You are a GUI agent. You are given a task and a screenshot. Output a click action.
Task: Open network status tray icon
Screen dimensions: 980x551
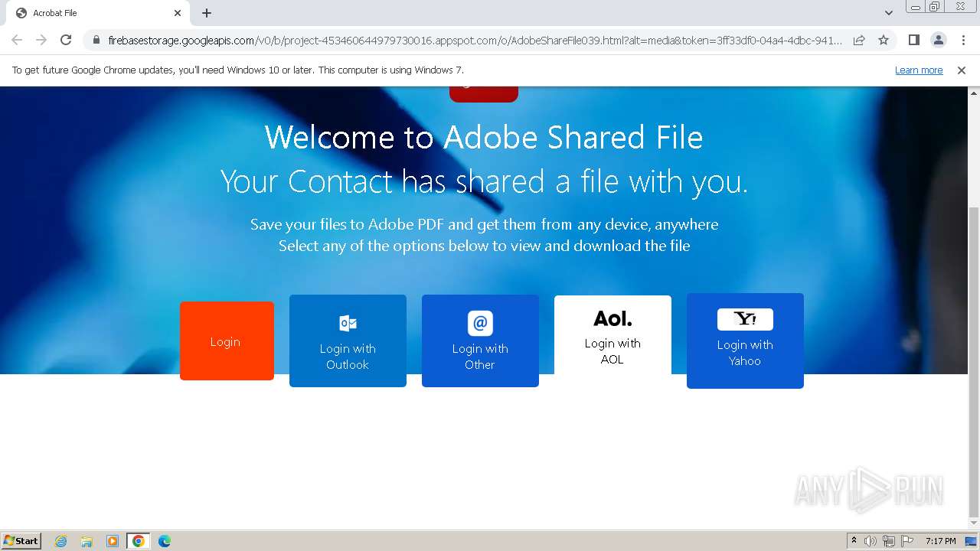pyautogui.click(x=889, y=541)
